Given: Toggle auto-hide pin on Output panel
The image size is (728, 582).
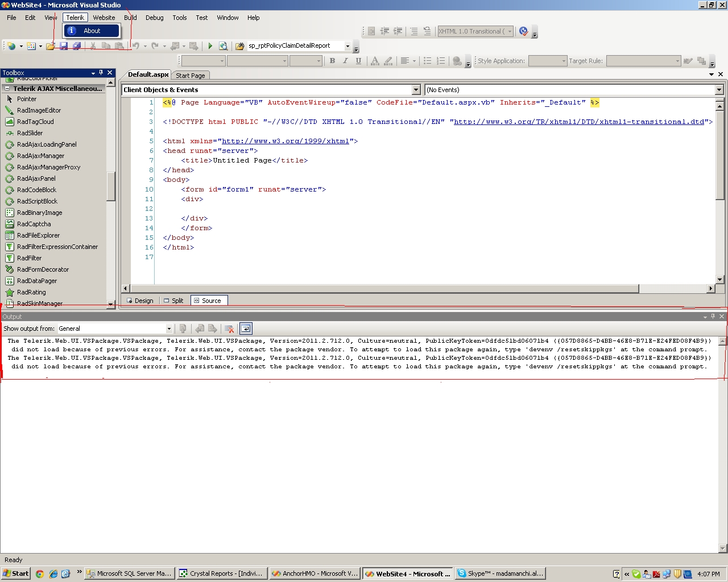Looking at the screenshot, I should coord(713,317).
